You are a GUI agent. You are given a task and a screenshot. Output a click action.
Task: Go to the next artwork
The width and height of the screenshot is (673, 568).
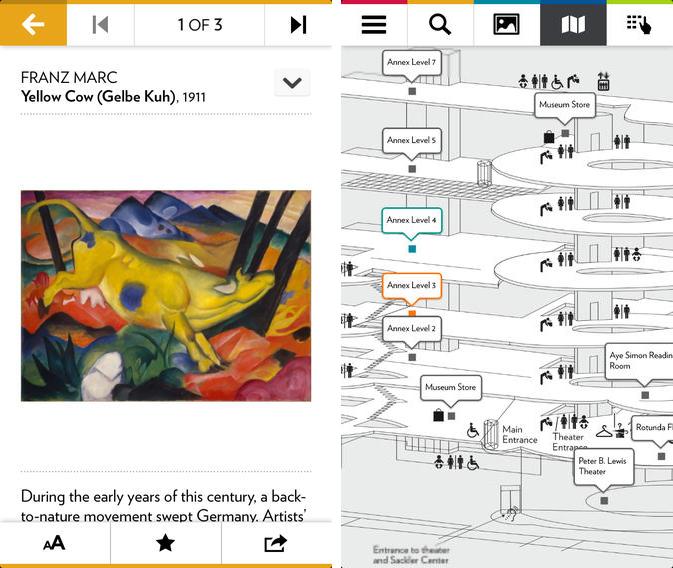coord(298,24)
